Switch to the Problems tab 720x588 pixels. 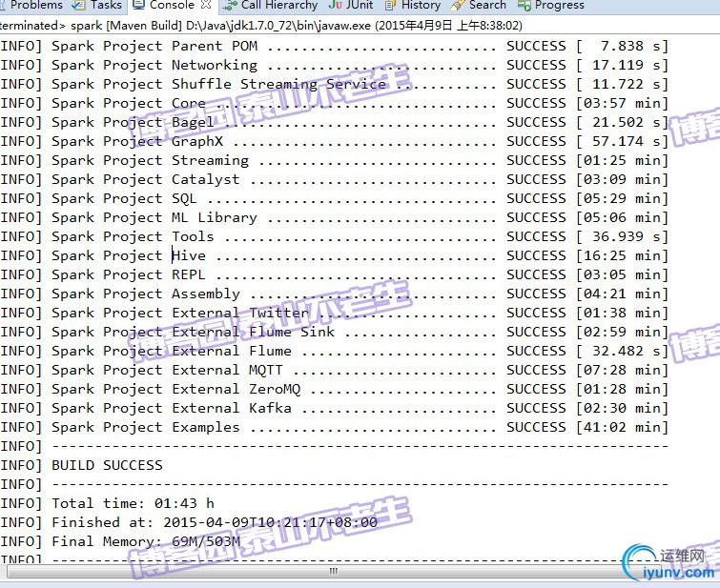31,5
